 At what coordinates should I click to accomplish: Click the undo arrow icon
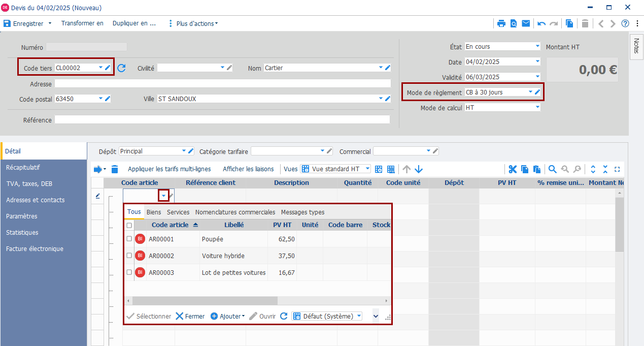coord(541,23)
